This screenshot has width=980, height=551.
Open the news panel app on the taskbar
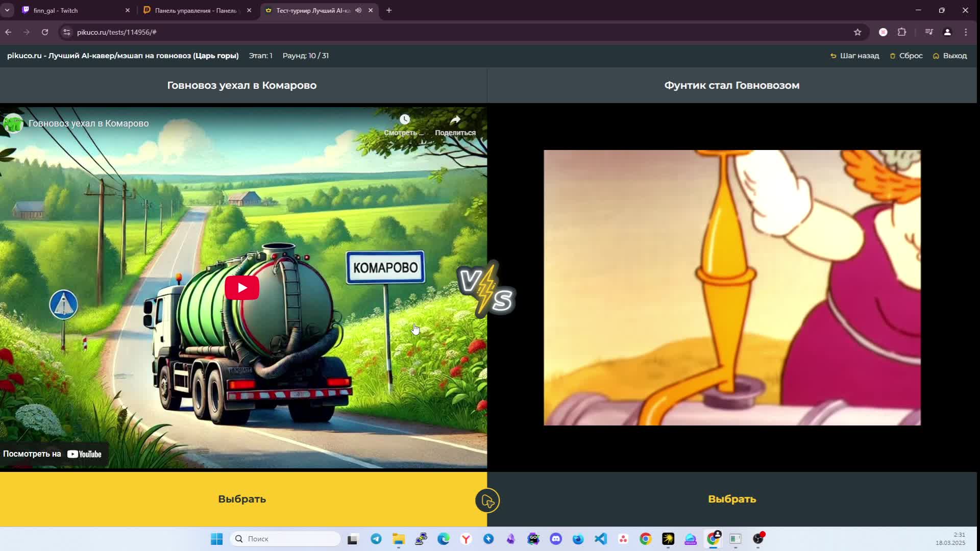point(736,539)
